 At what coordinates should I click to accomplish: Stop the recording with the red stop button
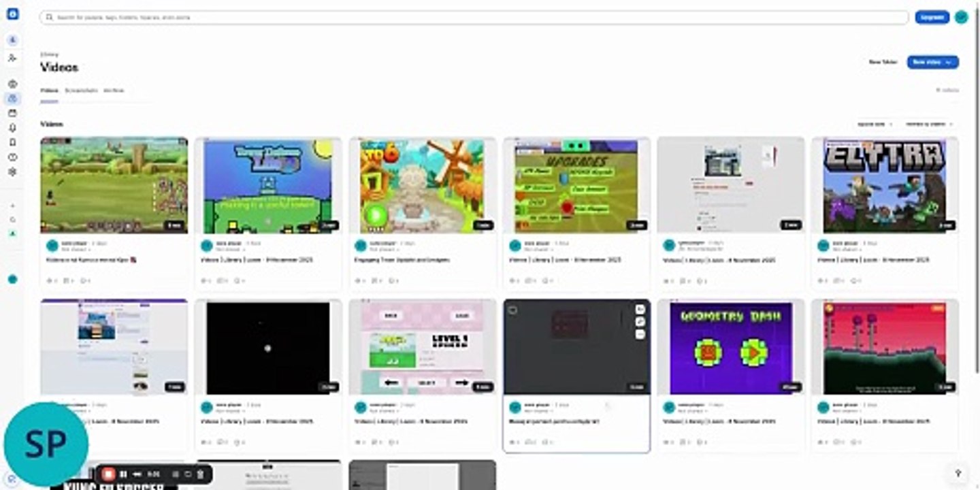coord(108,474)
